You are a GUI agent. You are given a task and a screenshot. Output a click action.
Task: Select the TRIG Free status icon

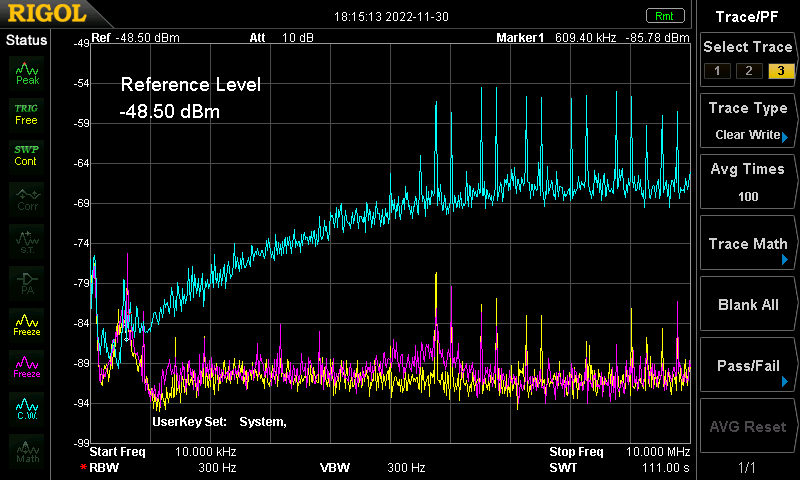[27, 114]
